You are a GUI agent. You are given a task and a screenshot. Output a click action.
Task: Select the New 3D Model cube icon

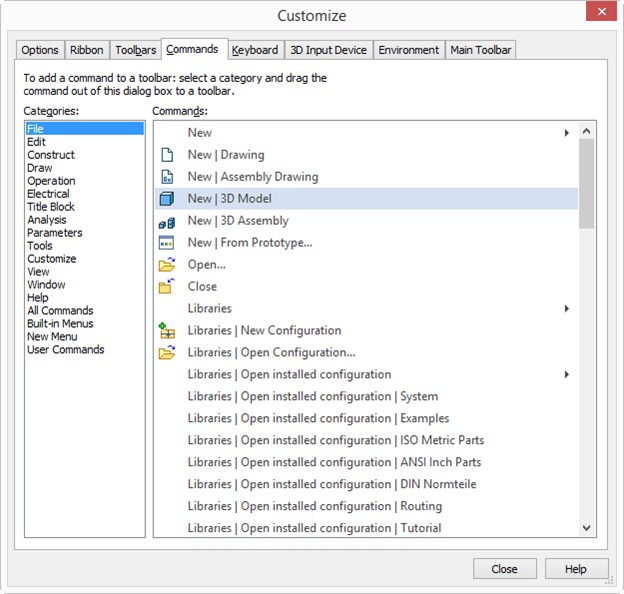pos(167,199)
